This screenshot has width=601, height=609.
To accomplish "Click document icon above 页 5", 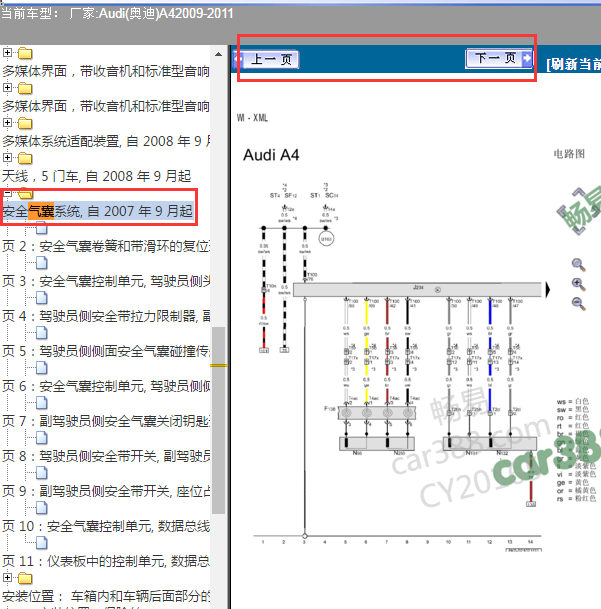I will 42,333.
